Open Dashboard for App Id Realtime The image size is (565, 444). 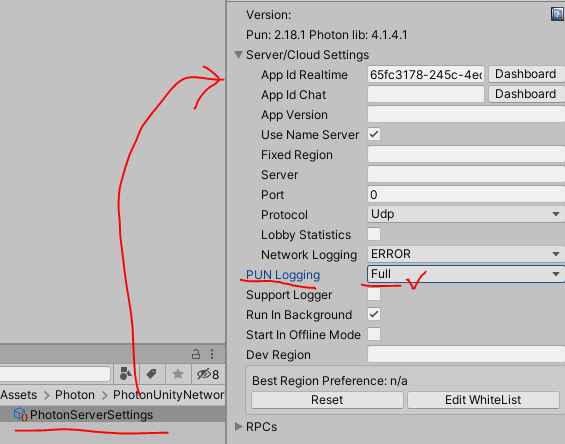[526, 74]
